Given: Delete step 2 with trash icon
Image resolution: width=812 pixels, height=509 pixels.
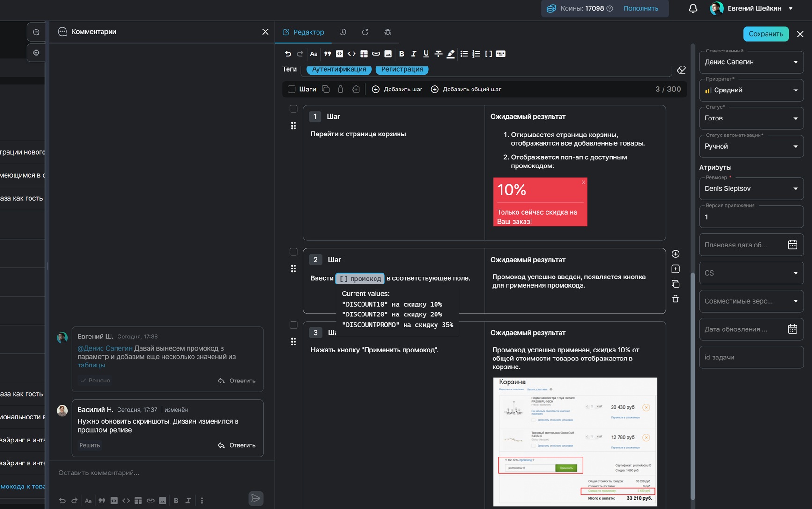Looking at the screenshot, I should [x=675, y=299].
